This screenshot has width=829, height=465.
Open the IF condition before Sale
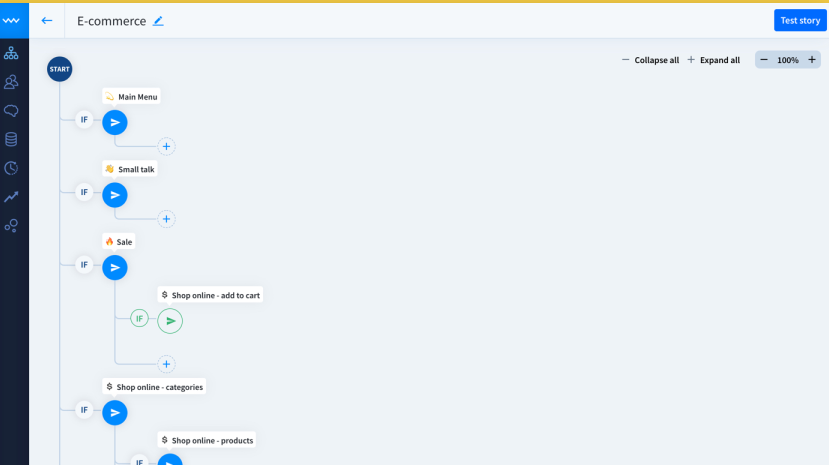[84, 265]
